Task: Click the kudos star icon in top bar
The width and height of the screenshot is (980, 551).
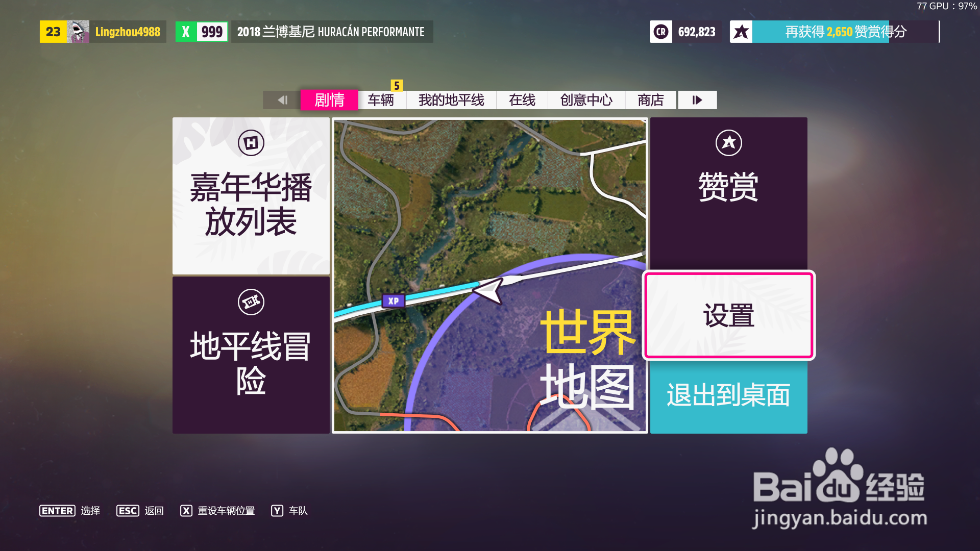Action: pyautogui.click(x=741, y=32)
